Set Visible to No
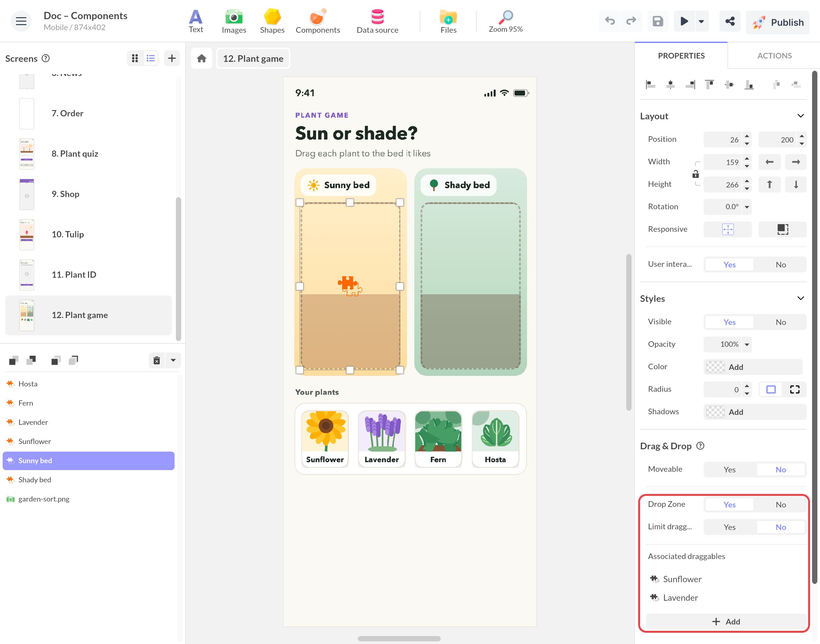 coord(780,322)
